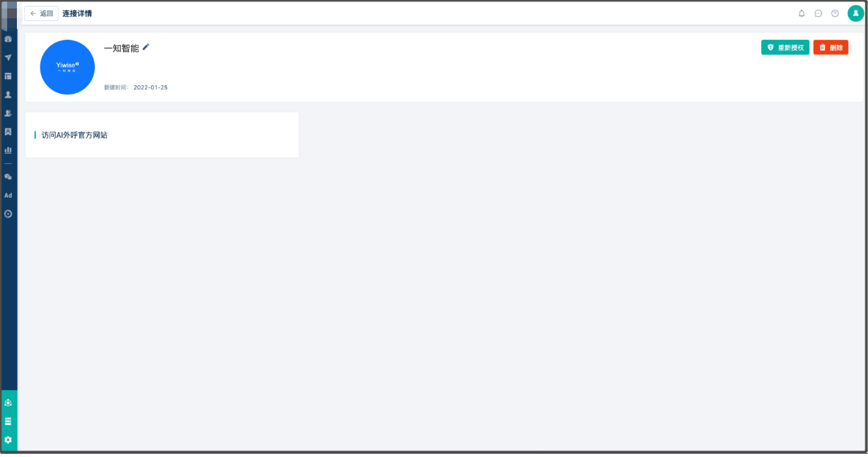This screenshot has width=868, height=457.
Task: Click the 返回 back button
Action: (42, 13)
